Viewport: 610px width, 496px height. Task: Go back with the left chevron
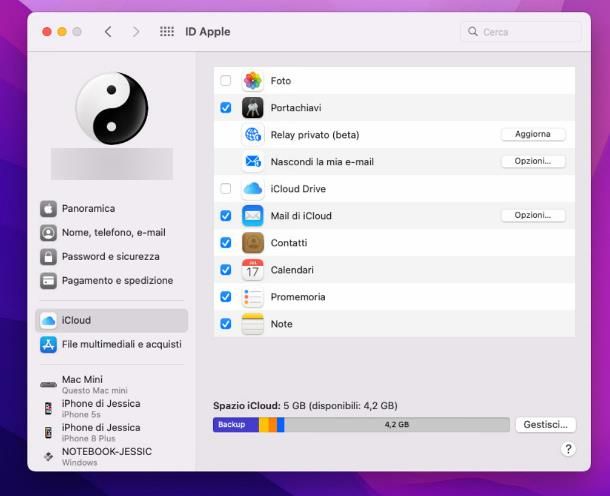click(108, 32)
